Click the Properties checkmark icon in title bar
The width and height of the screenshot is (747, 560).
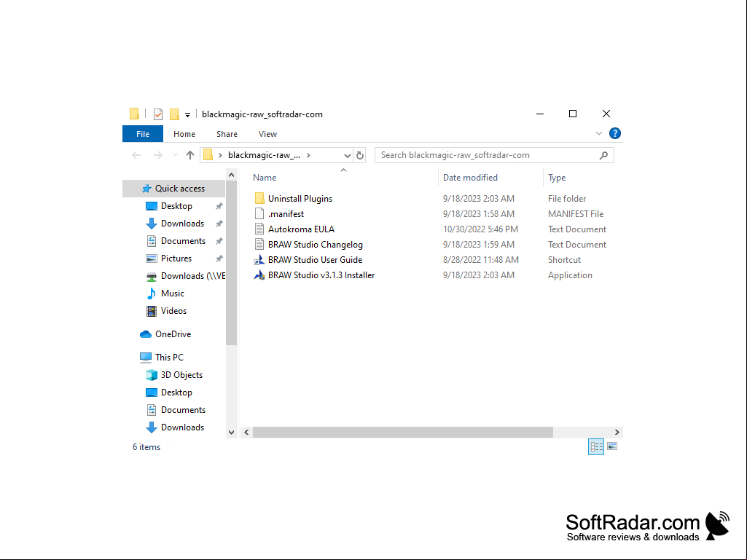coord(158,114)
